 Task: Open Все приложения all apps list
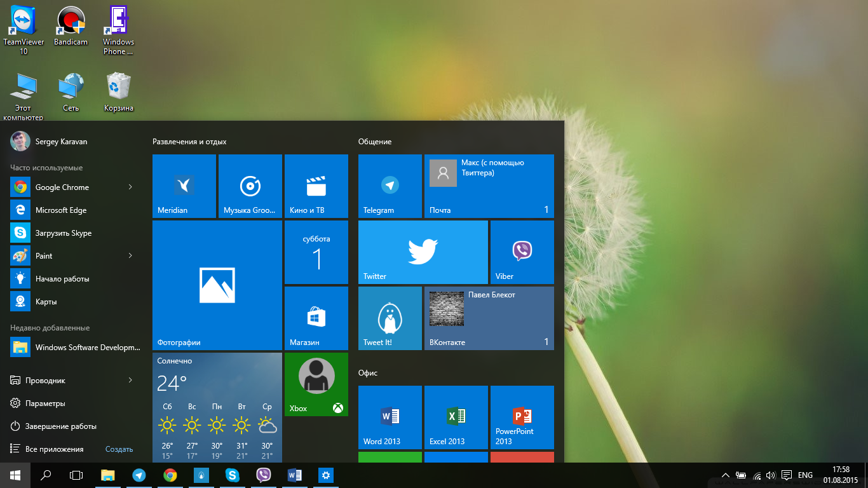tap(47, 449)
